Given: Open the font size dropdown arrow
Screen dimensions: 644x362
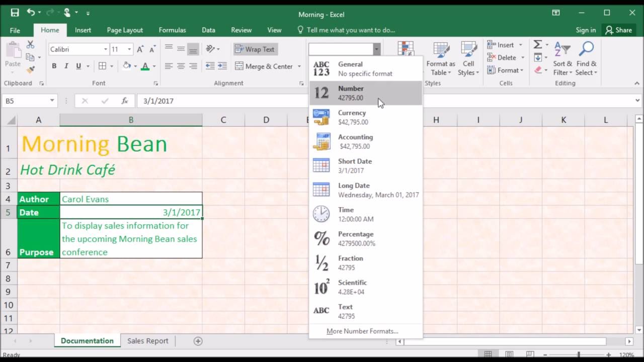Looking at the screenshot, I should [129, 49].
